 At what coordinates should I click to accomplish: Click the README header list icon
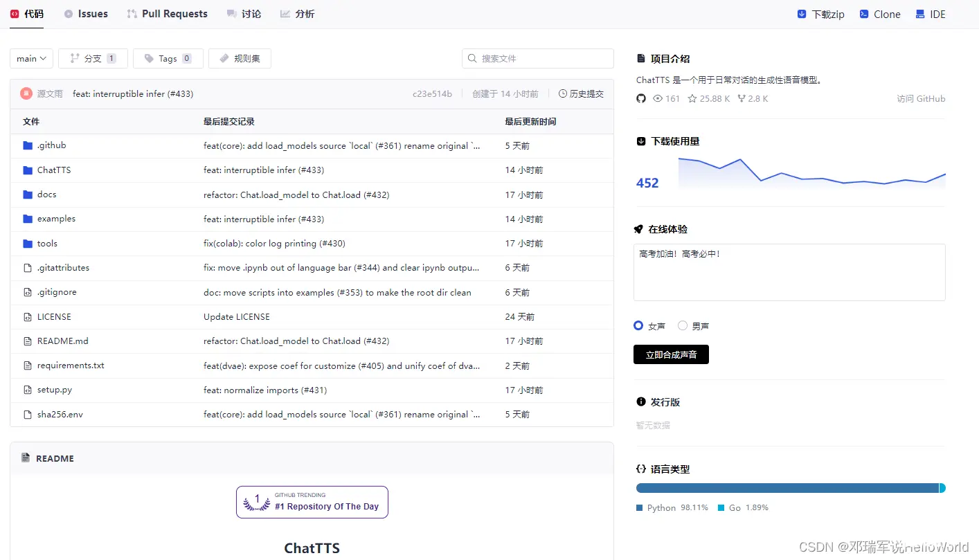26,458
